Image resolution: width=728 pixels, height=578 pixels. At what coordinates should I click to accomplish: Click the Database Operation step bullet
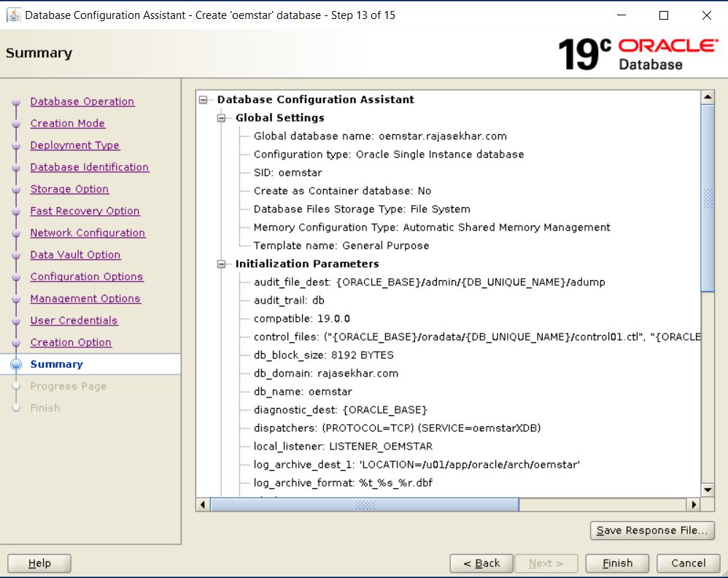pos(16,101)
